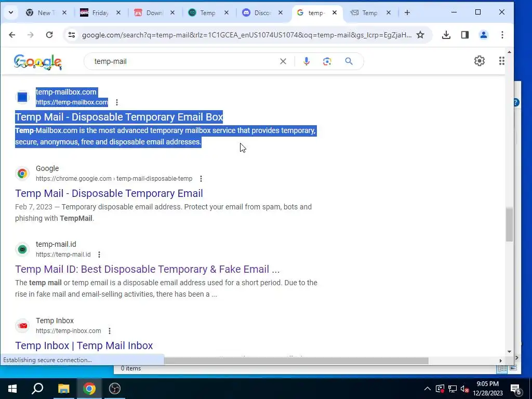Click the horizontal scrollbar thumb

click(x=296, y=361)
